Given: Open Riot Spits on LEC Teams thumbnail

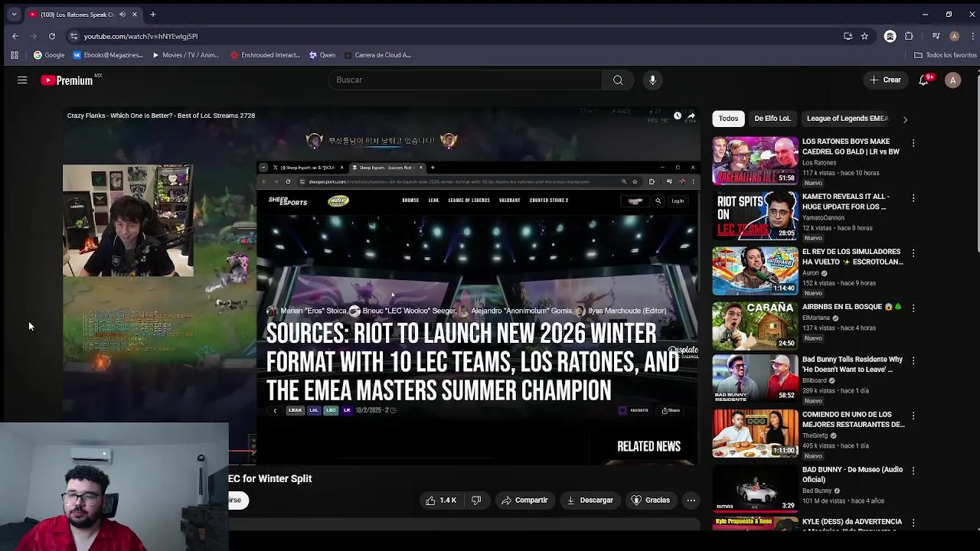Looking at the screenshot, I should point(755,216).
